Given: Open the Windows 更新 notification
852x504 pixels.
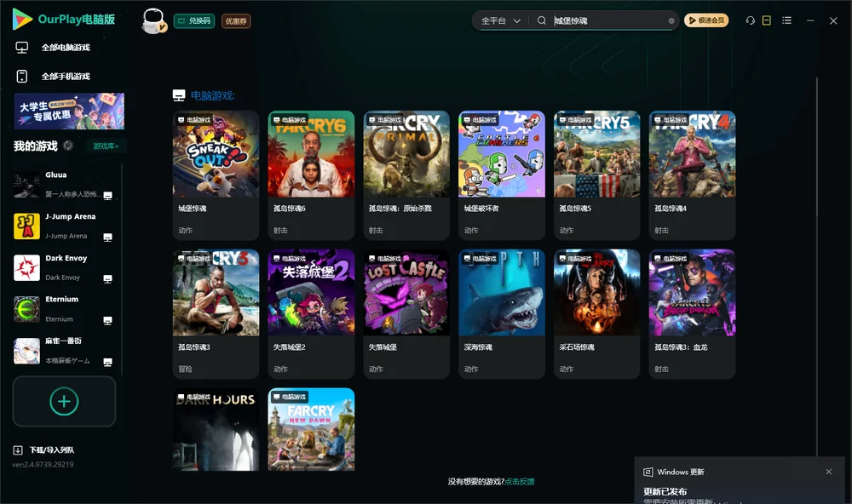Looking at the screenshot, I should 740,481.
